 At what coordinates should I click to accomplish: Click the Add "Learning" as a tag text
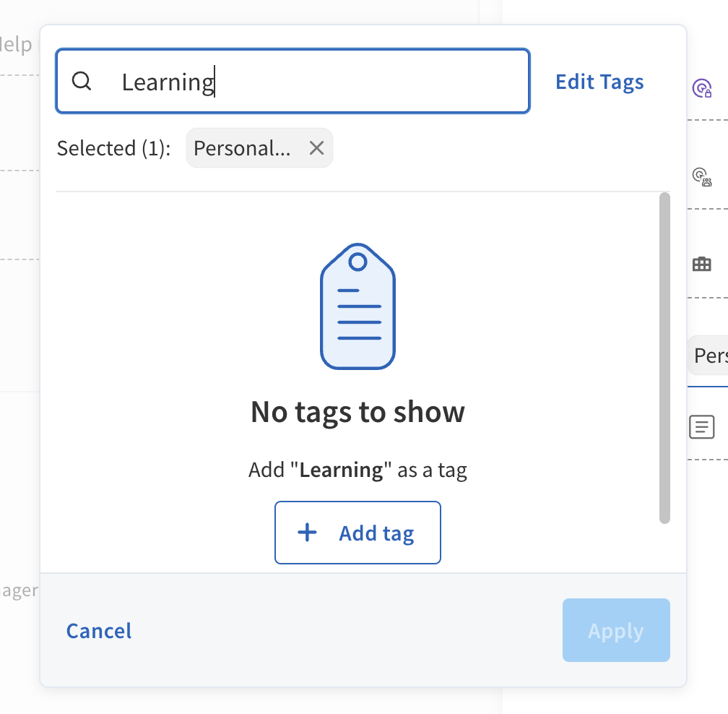tap(357, 470)
